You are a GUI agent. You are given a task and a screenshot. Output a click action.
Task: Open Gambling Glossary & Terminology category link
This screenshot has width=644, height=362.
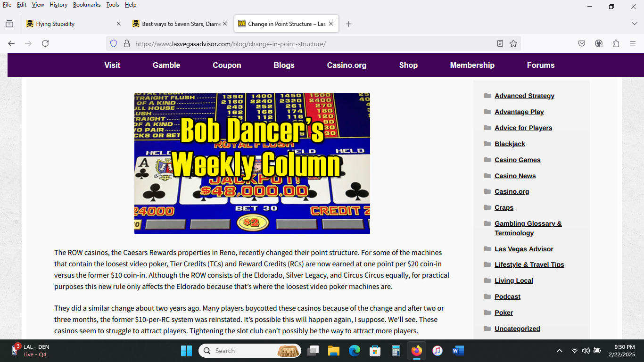point(528,228)
